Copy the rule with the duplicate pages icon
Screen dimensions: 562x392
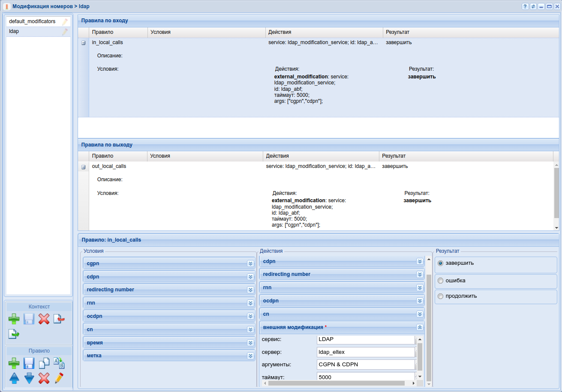44,363
